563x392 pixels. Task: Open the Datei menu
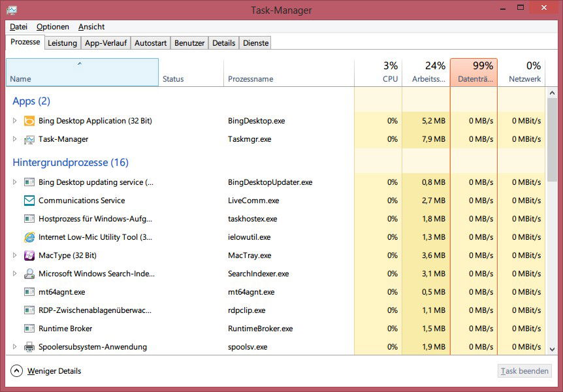(x=19, y=27)
